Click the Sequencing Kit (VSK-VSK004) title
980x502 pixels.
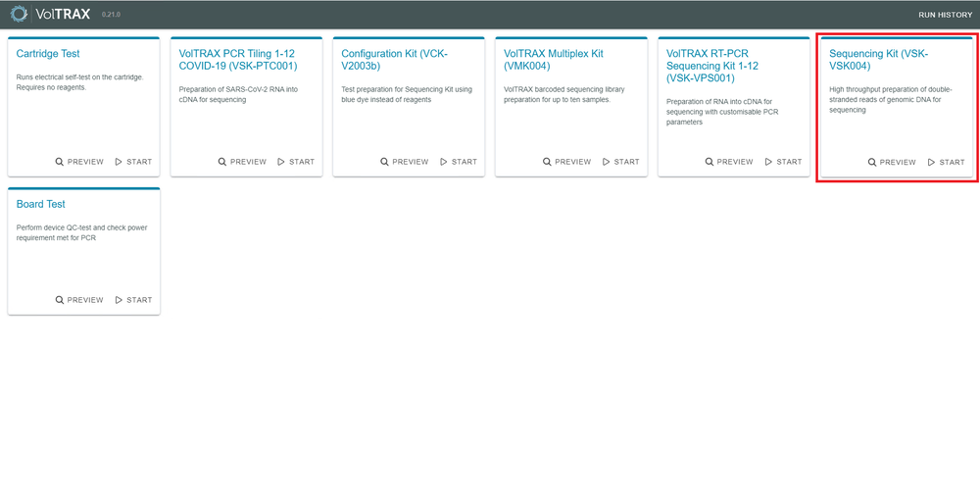(x=879, y=60)
